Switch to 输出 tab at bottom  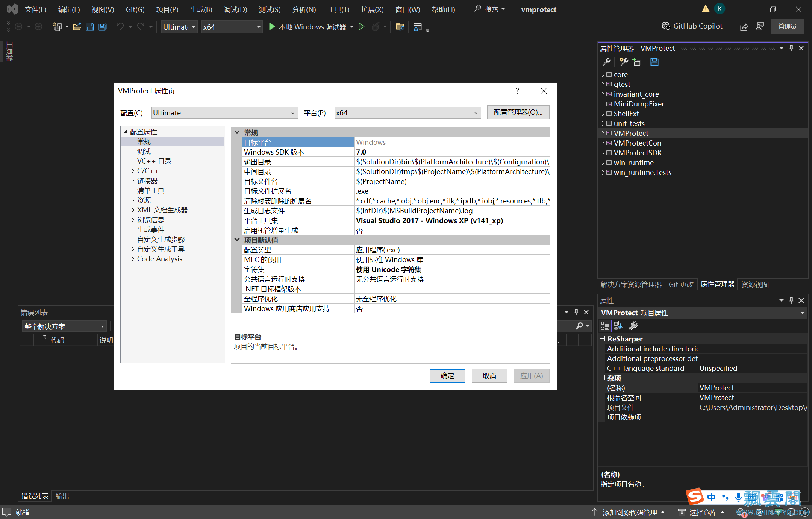click(62, 496)
